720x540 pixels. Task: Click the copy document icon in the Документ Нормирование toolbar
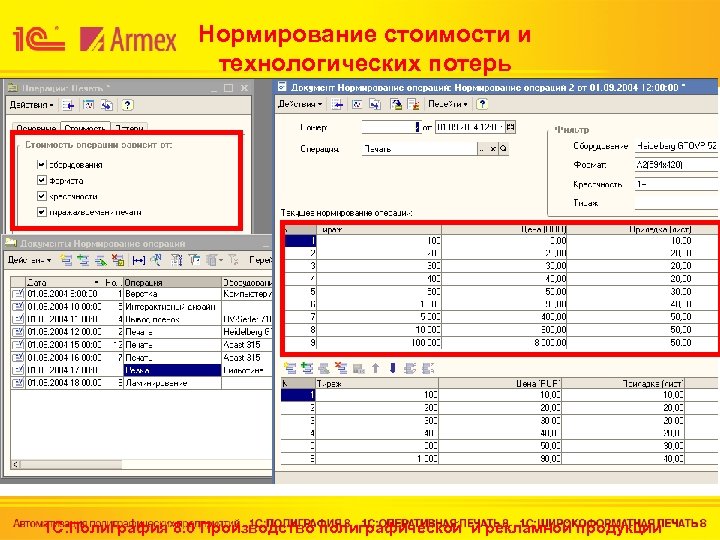pos(375,104)
